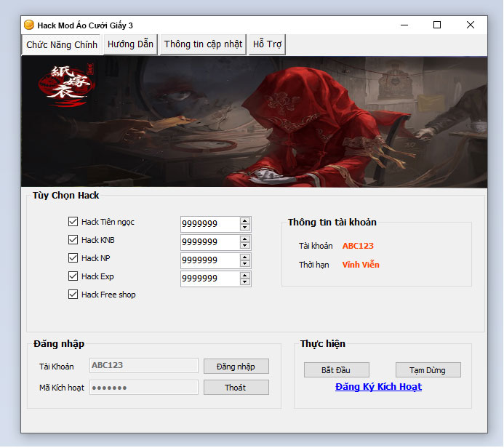This screenshot has width=504, height=448.
Task: Minimize the Hack Mod window
Action: tap(404, 25)
